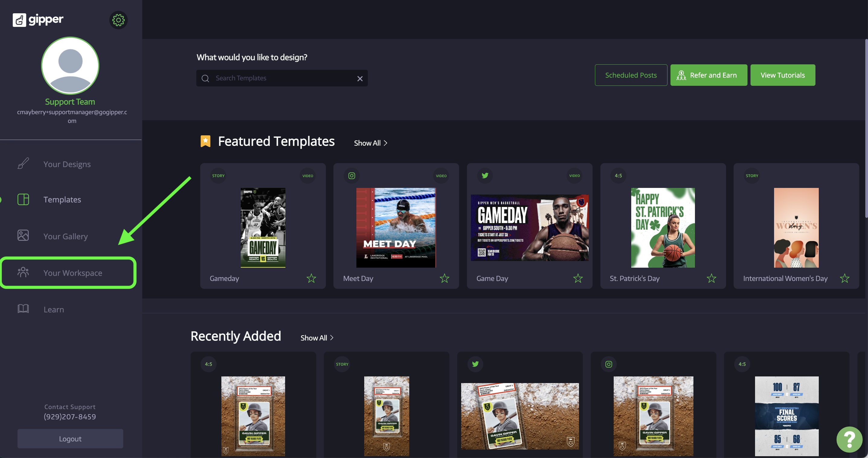This screenshot has height=458, width=868.
Task: Favorite the Gameday template star
Action: [311, 278]
